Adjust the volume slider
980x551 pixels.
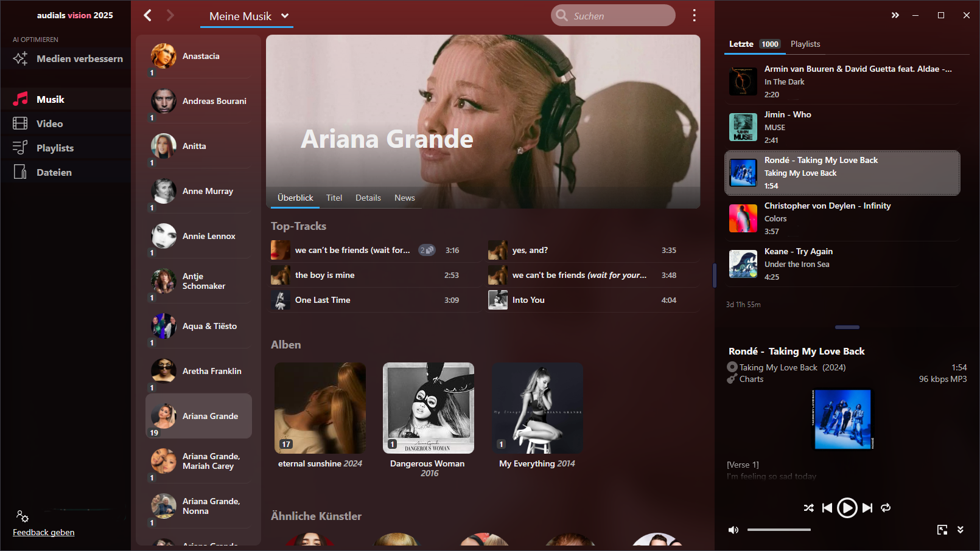[x=779, y=530]
